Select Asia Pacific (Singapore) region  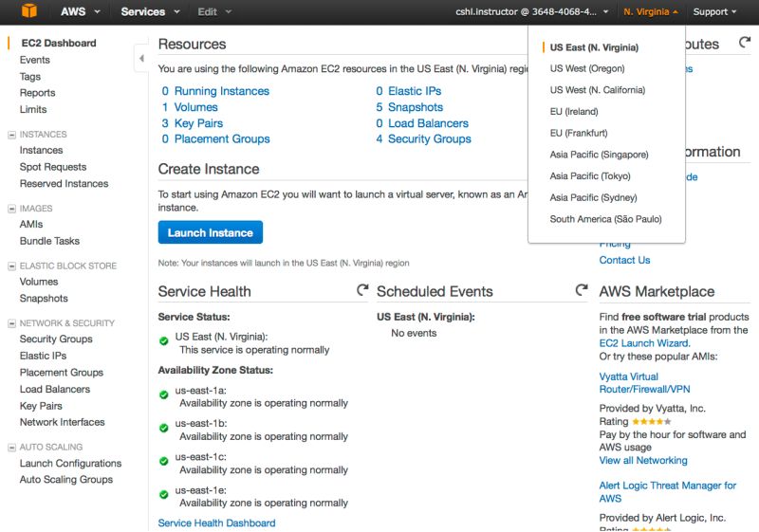[x=599, y=155]
